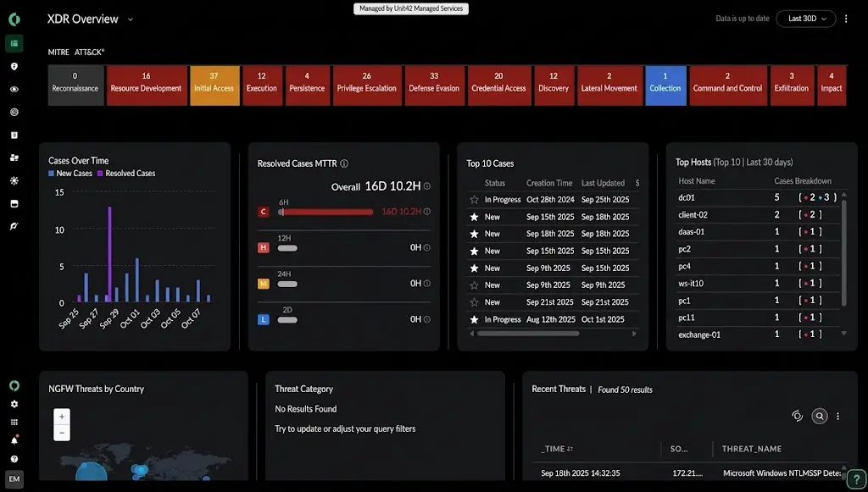Unstar the In Progress Aug 12th 2025 case
This screenshot has height=492, width=868.
click(474, 319)
